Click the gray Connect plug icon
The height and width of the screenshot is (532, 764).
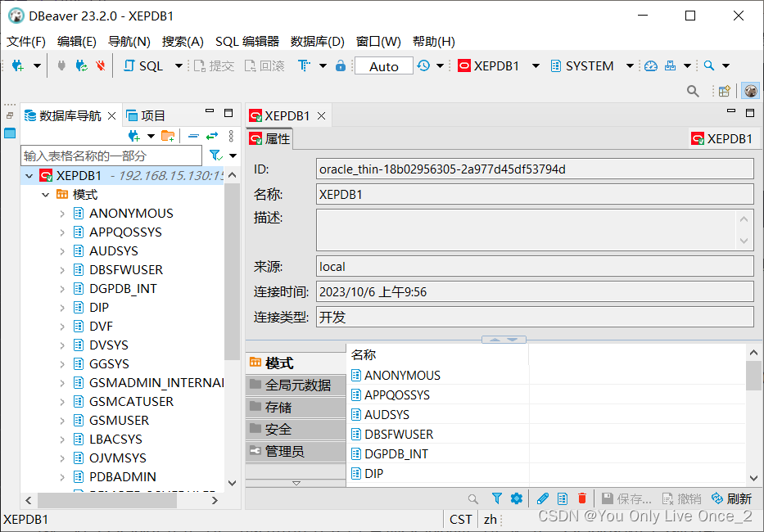[x=61, y=65]
